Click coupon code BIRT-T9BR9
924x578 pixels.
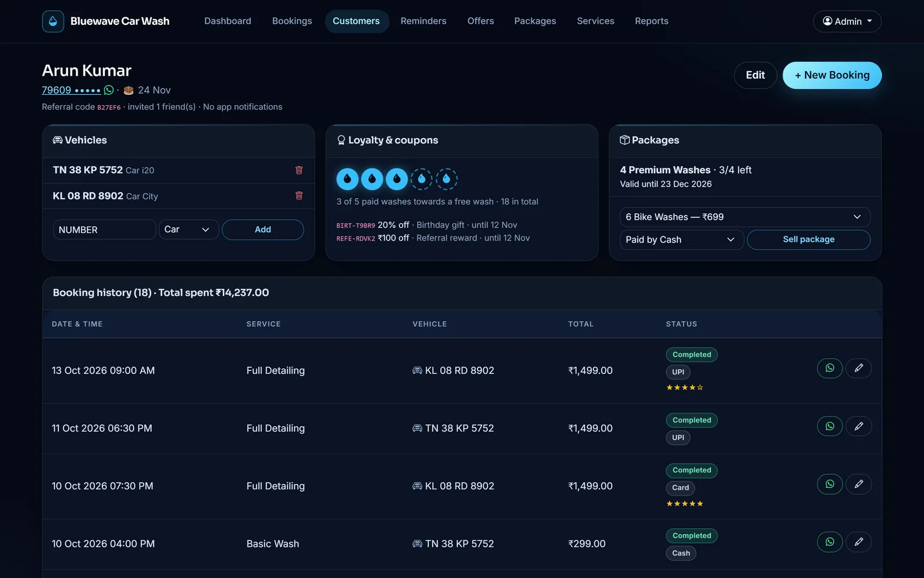click(x=356, y=225)
